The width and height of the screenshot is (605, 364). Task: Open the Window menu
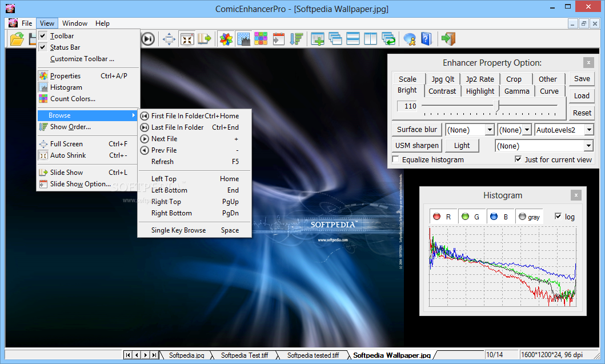click(75, 23)
